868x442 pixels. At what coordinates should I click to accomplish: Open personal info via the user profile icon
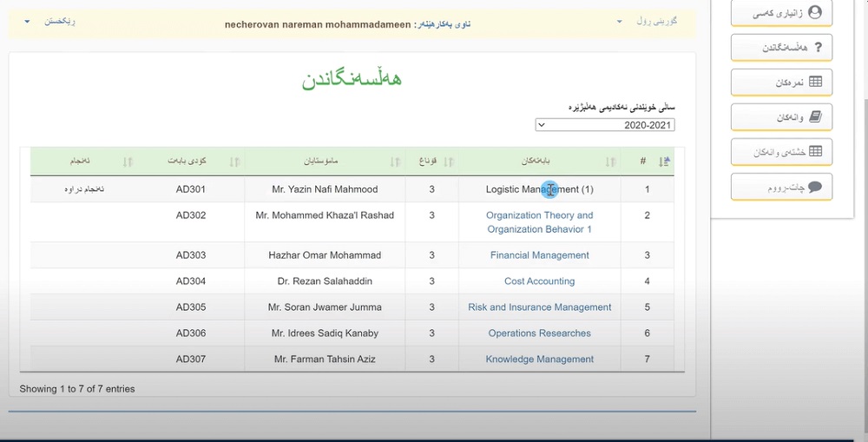814,12
